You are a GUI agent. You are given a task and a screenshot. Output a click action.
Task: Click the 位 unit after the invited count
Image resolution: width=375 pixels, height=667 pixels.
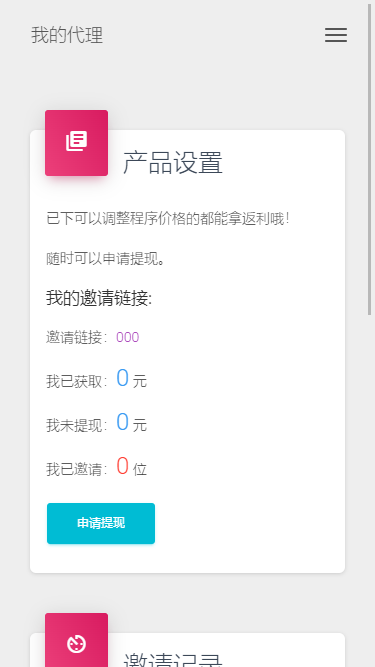140,470
